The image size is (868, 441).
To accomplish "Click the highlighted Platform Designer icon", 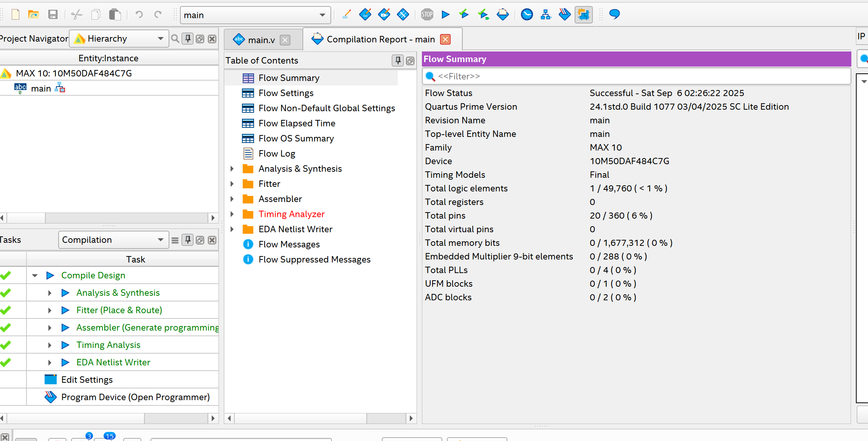I will coord(584,15).
